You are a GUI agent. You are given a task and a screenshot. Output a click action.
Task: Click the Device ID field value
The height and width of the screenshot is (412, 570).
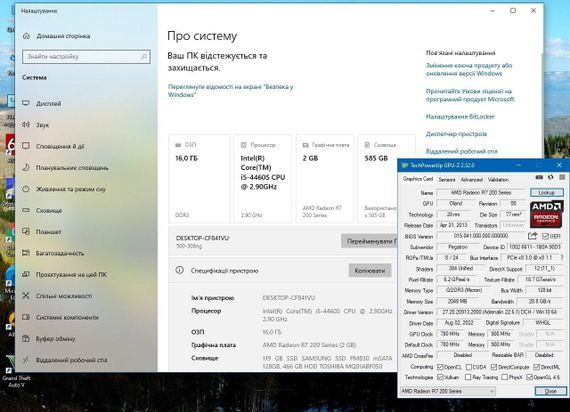(534, 247)
